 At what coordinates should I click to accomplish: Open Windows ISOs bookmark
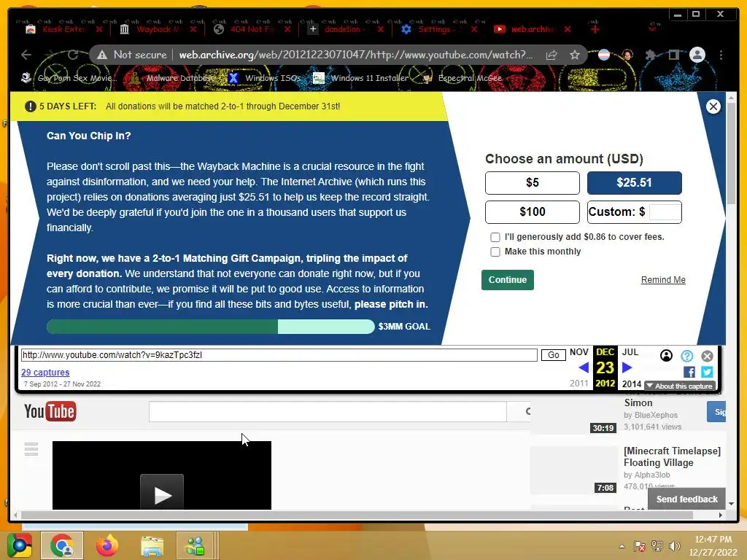pos(264,78)
